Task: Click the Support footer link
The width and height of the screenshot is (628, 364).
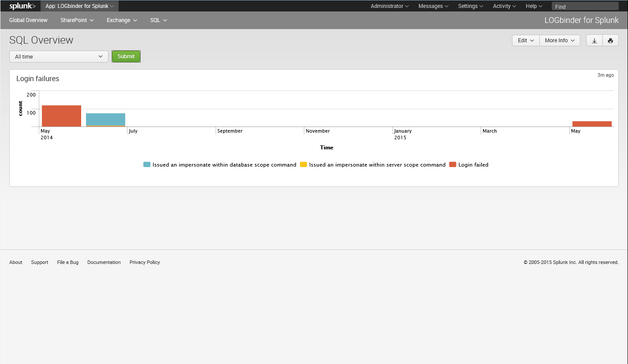Action: point(40,262)
